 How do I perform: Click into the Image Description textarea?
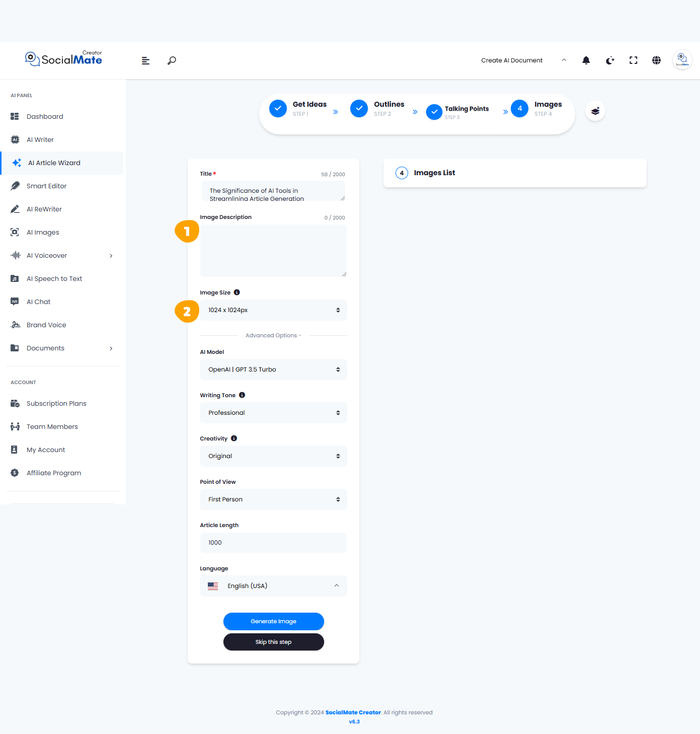click(x=273, y=251)
